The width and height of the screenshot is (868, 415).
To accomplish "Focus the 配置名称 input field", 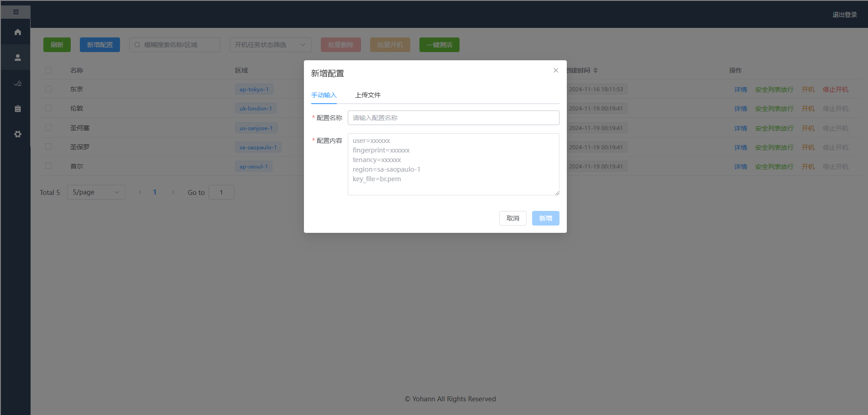I will (454, 118).
